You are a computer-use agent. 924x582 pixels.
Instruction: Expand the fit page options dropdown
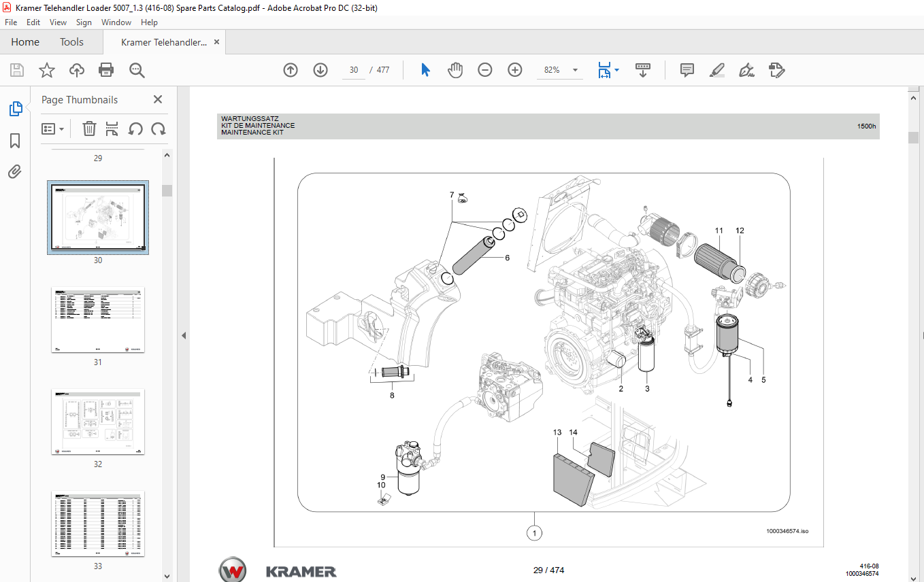pos(616,70)
